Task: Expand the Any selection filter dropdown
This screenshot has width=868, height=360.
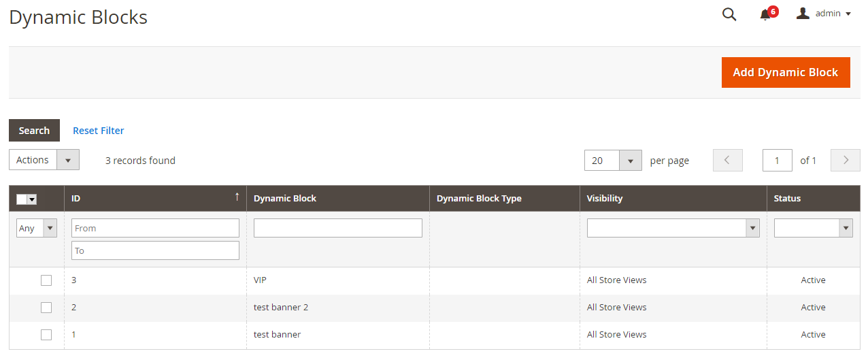Action: point(36,228)
